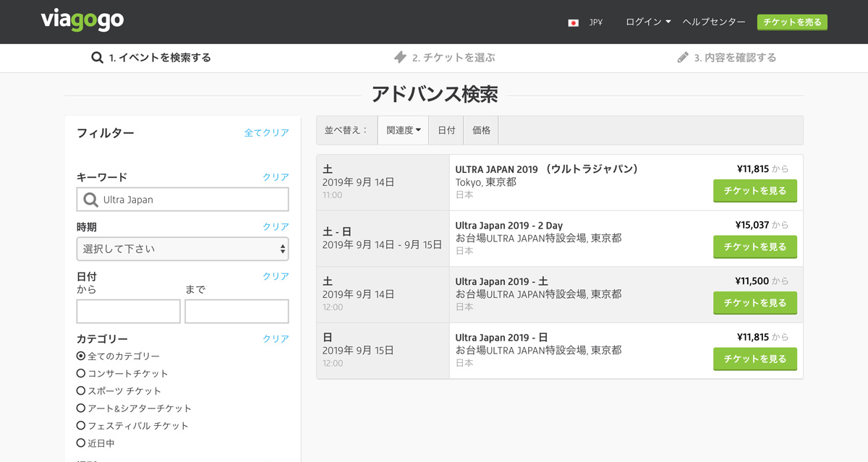
Task: Select アート&シアターチケット radio button
Action: 81,408
